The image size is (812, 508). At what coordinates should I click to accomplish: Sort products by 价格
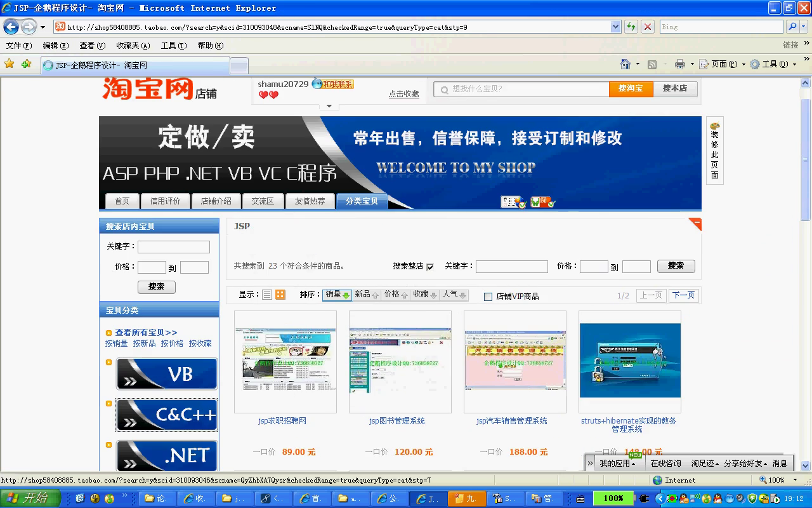(x=396, y=295)
